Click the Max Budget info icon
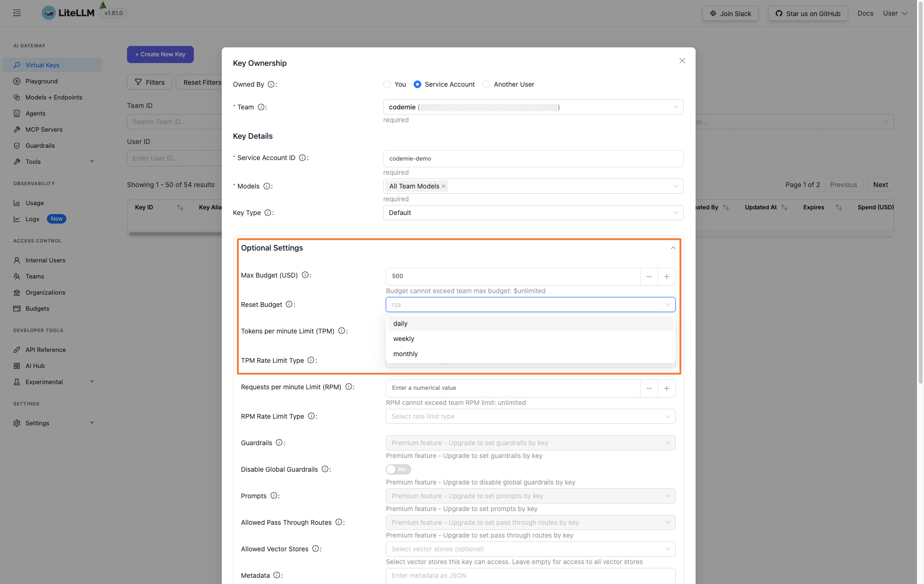The height and width of the screenshot is (584, 924). point(306,275)
